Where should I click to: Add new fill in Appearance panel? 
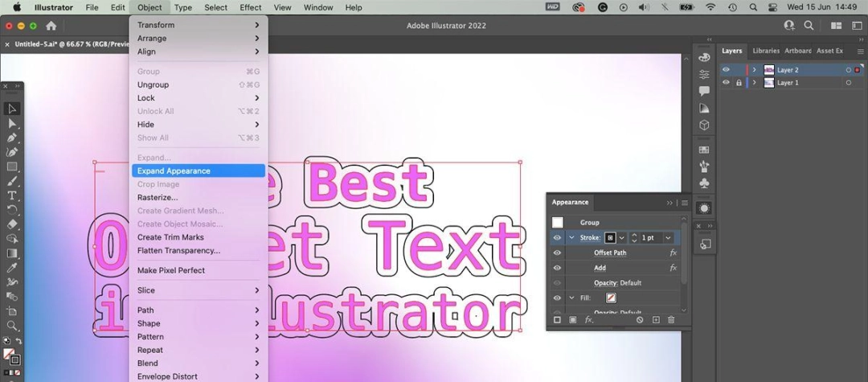[573, 320]
